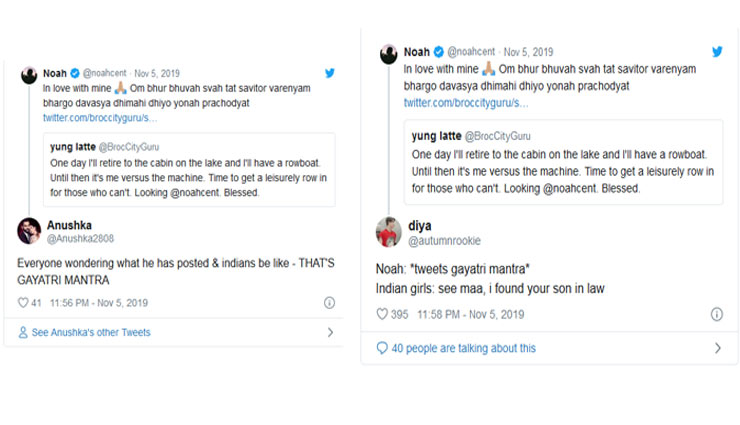This screenshot has height=425, width=740.
Task: Click the Twitter bird icon in right tweet
Action: point(716,52)
